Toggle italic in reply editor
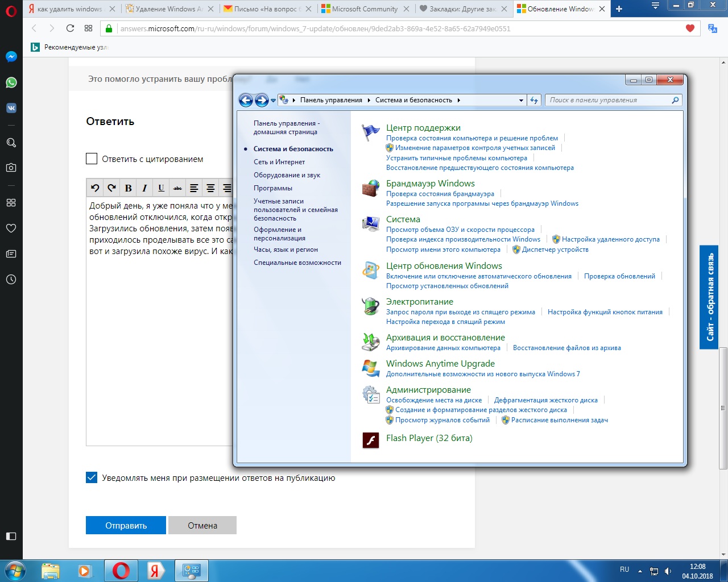728x582 pixels. pyautogui.click(x=144, y=188)
